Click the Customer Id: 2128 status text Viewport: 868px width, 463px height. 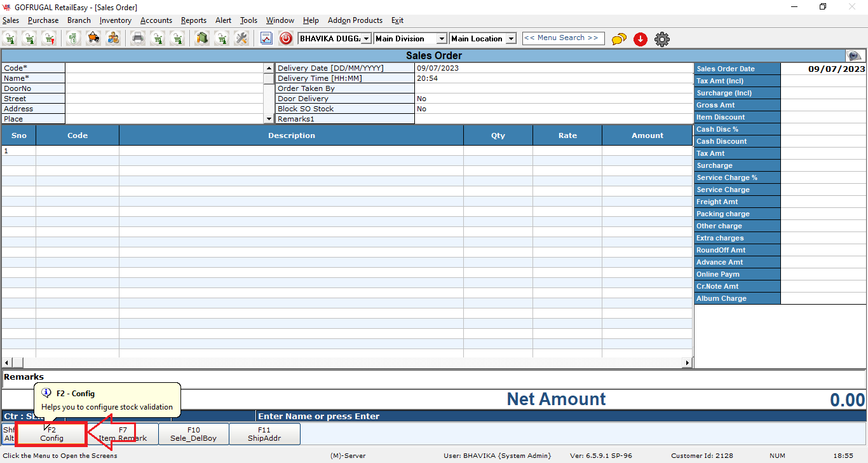coord(702,455)
